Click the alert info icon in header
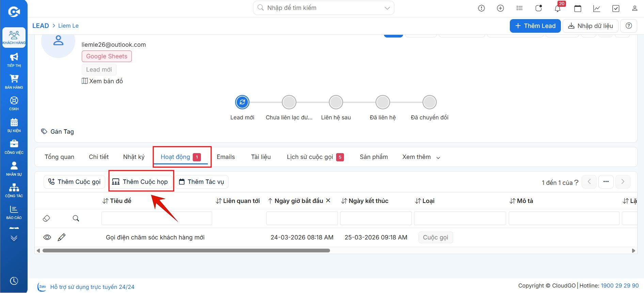 [481, 9]
